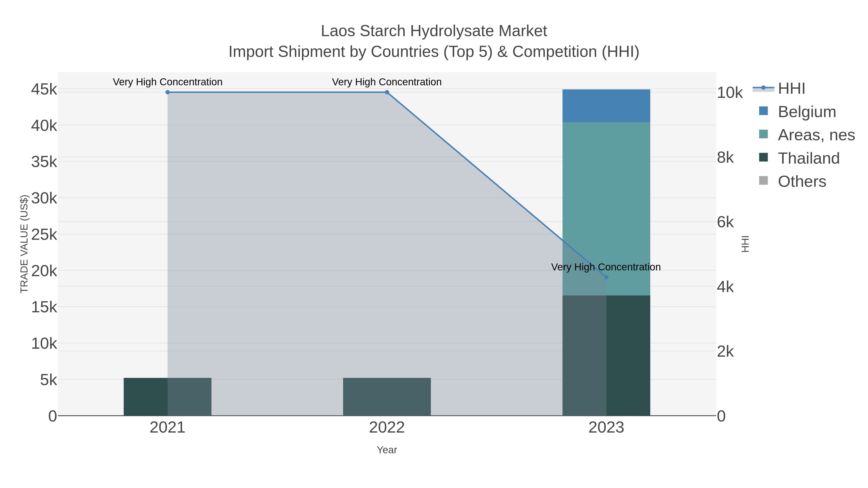Click the 2023 x-axis label
The height and width of the screenshot is (488, 868).
[x=606, y=428]
